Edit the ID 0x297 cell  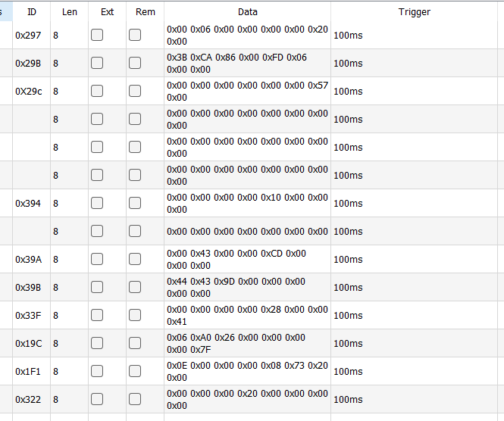click(31, 36)
